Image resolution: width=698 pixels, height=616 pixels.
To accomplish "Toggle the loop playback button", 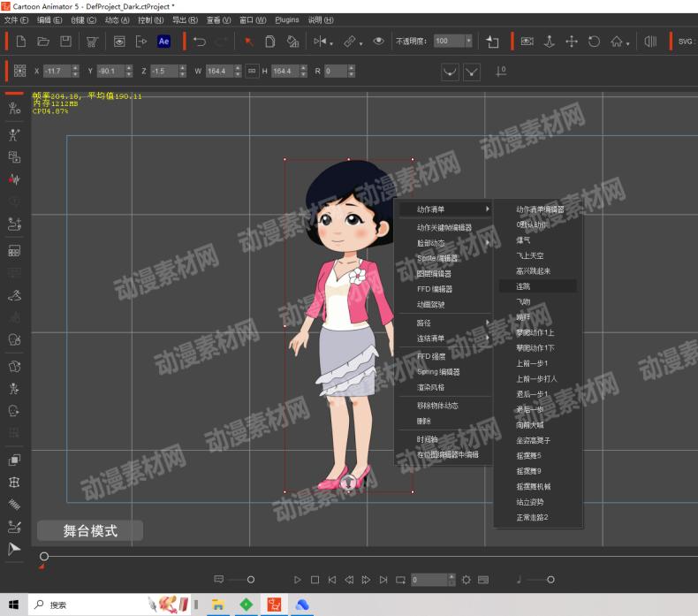I will click(x=400, y=580).
